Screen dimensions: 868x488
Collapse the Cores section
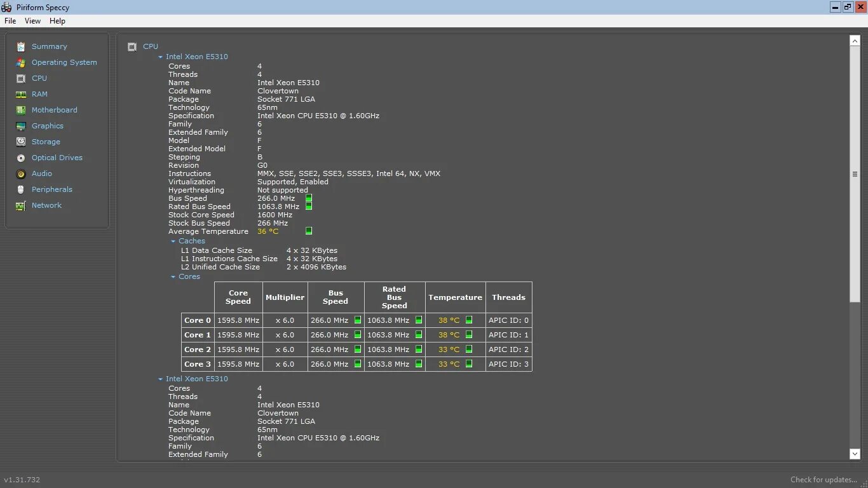173,277
